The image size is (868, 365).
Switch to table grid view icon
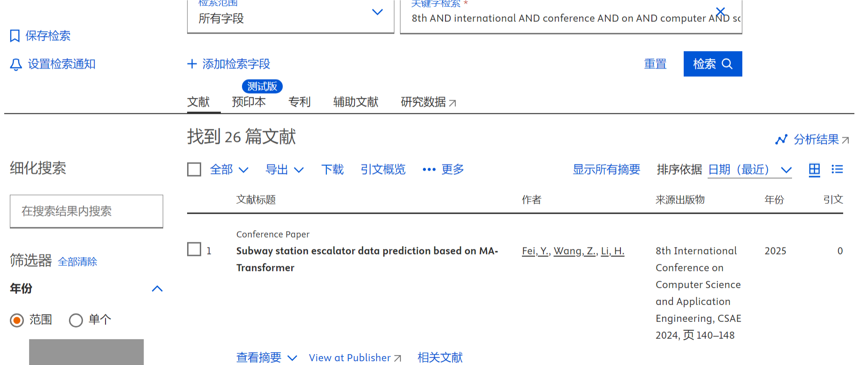point(815,170)
